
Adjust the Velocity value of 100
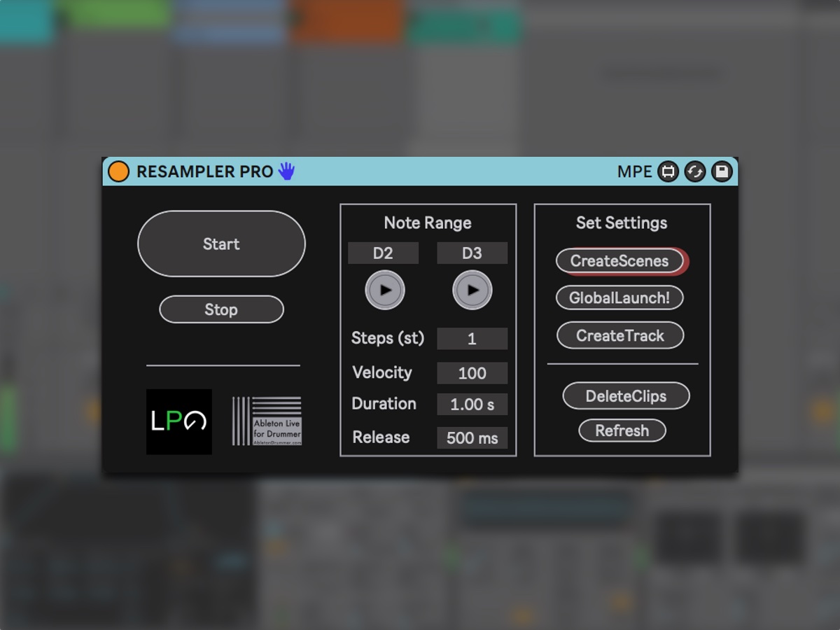[x=472, y=372]
